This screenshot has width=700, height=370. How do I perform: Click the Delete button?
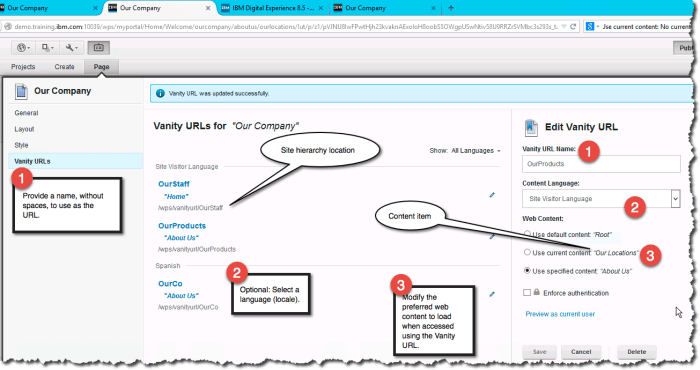pyautogui.click(x=637, y=352)
